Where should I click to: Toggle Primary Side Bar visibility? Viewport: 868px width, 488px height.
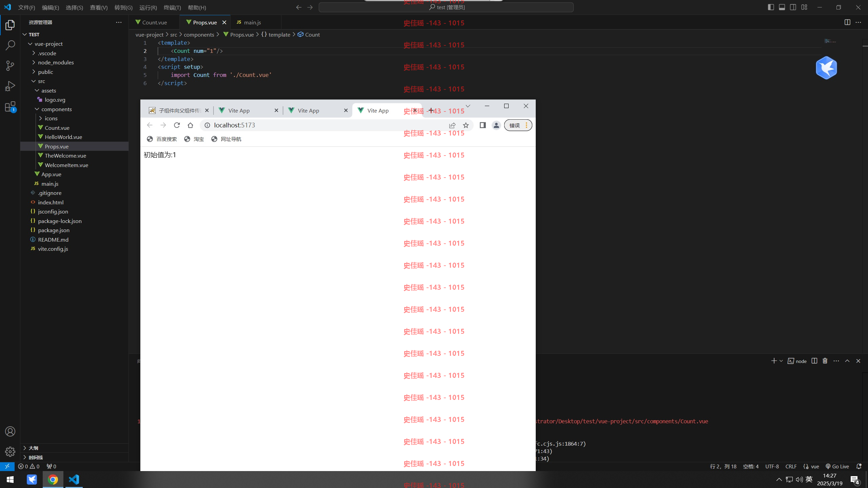click(771, 7)
